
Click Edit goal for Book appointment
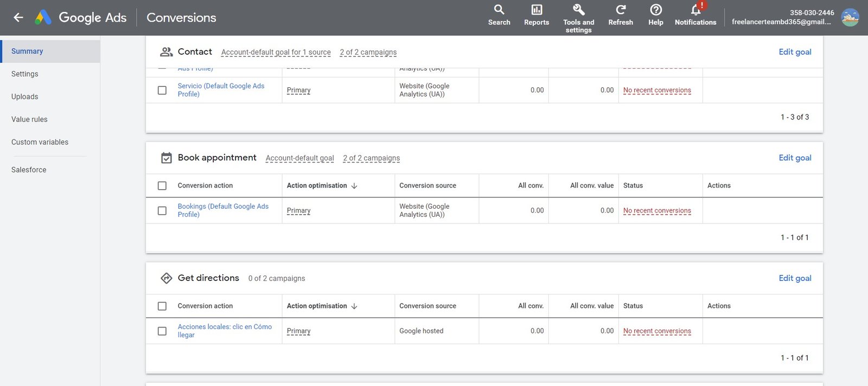[x=795, y=158]
